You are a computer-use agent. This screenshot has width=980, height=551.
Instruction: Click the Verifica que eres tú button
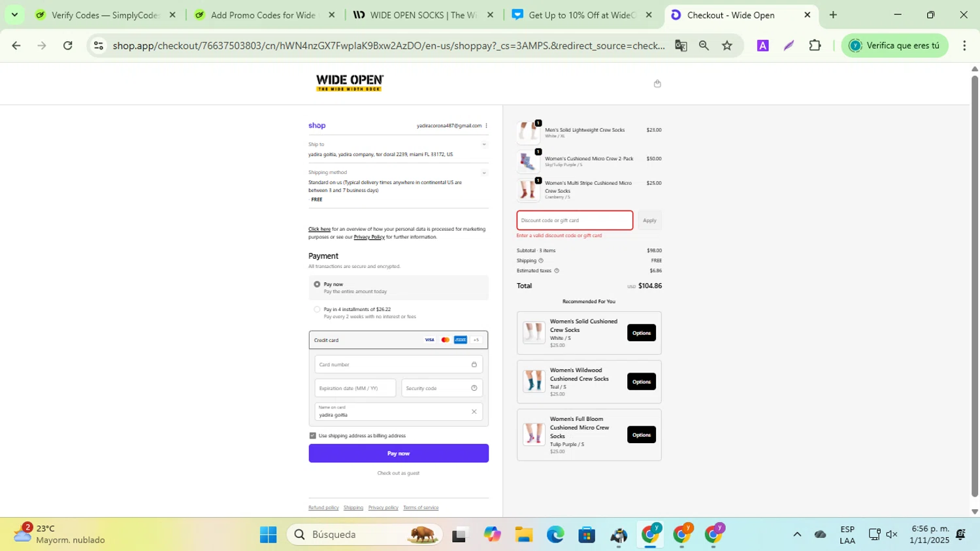(x=895, y=45)
